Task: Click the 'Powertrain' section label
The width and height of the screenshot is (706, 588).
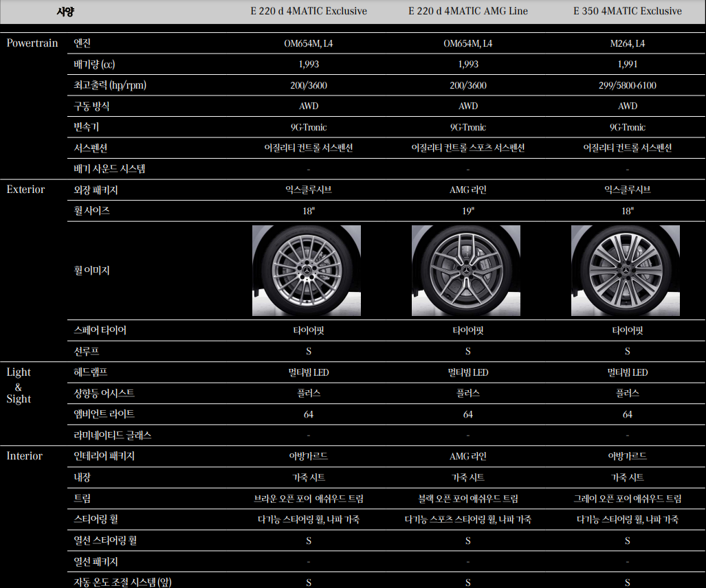Action: tap(32, 43)
